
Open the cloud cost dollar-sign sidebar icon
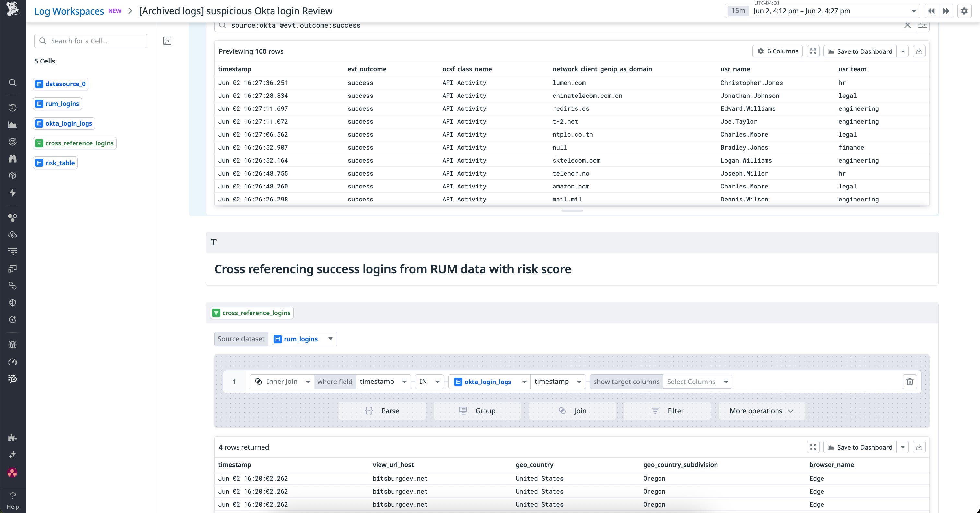(13, 234)
